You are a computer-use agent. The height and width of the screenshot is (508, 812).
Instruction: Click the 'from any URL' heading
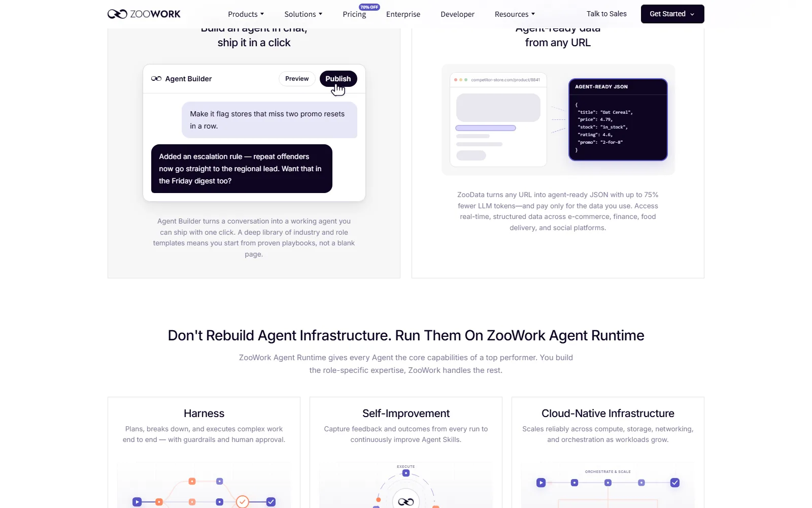click(x=558, y=43)
